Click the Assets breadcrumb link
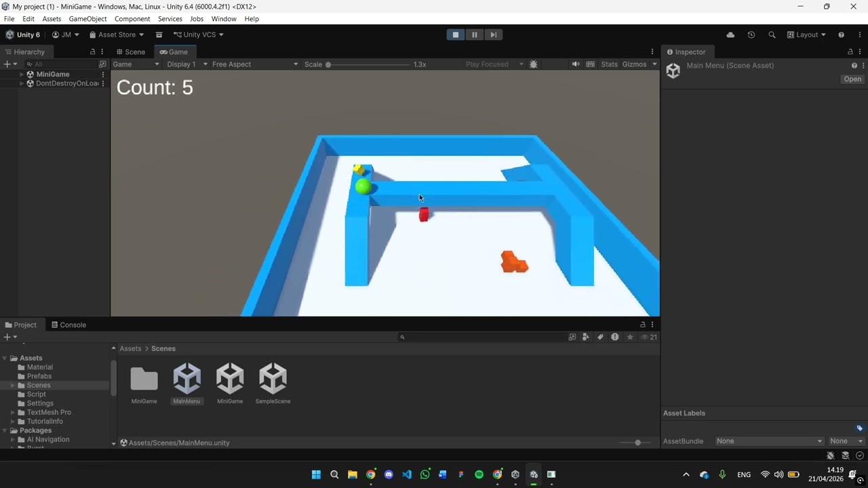Screen dimensions: 868x488 (130, 348)
